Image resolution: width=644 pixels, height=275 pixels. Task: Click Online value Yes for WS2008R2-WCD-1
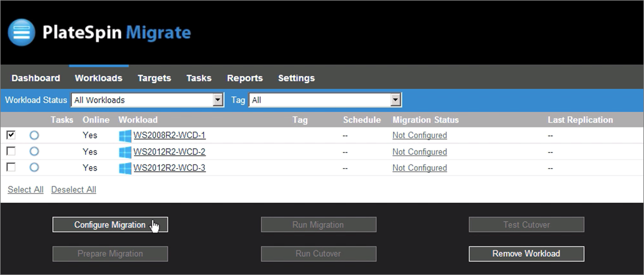click(x=90, y=135)
